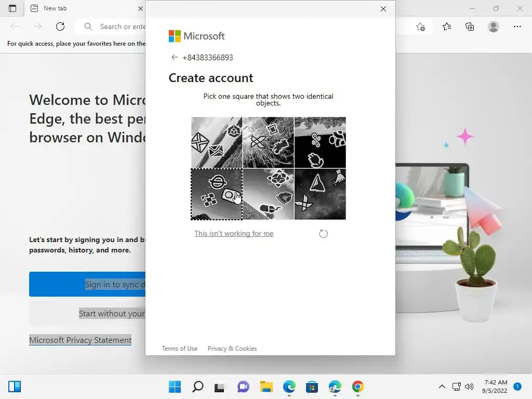The height and width of the screenshot is (399, 532).
Task: Open the clock showing 7:42 AM
Action: pyautogui.click(x=495, y=387)
